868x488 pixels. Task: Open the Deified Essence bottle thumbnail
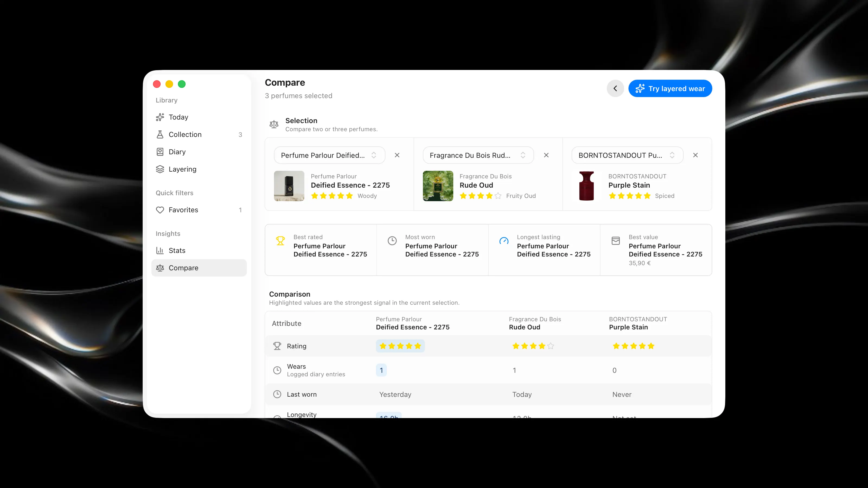[x=289, y=186]
